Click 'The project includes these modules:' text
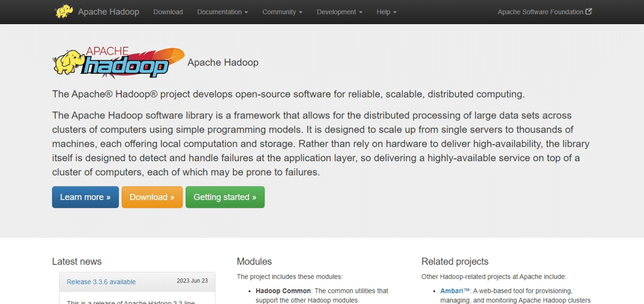 [x=289, y=276]
